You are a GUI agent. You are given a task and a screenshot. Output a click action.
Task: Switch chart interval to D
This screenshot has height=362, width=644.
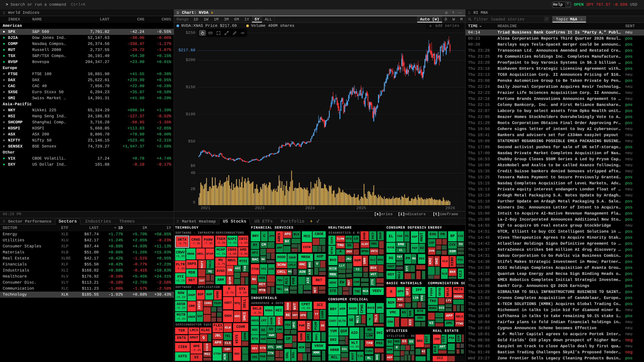coord(446,19)
